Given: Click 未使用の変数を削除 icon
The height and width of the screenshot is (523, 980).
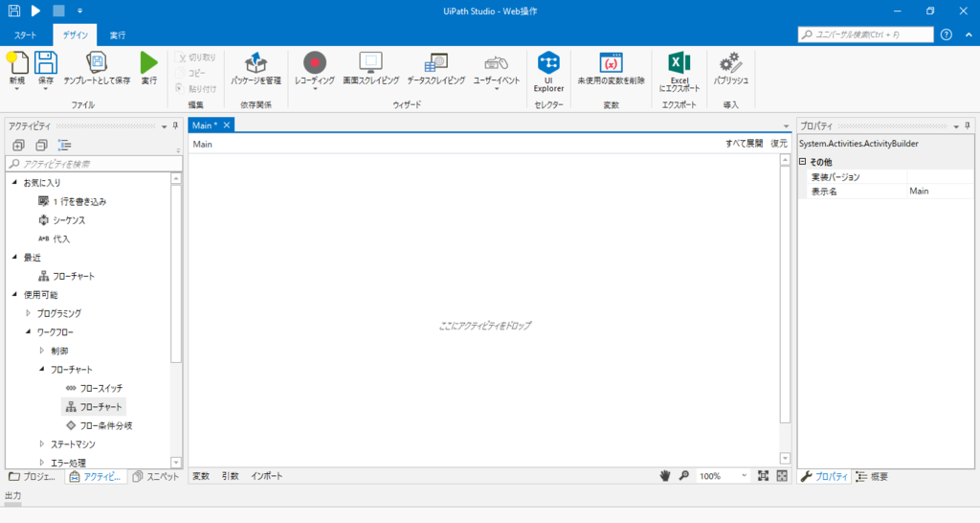Looking at the screenshot, I should click(611, 63).
